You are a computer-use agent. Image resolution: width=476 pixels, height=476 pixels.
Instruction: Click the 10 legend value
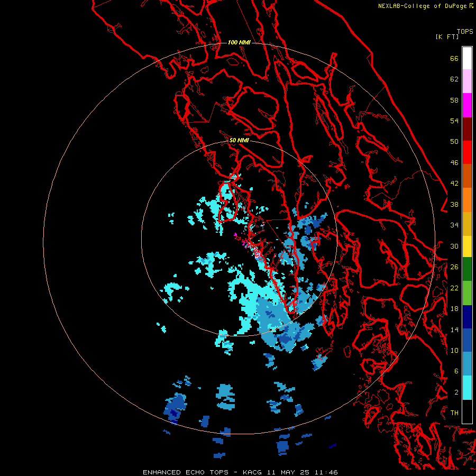pyautogui.click(x=454, y=350)
